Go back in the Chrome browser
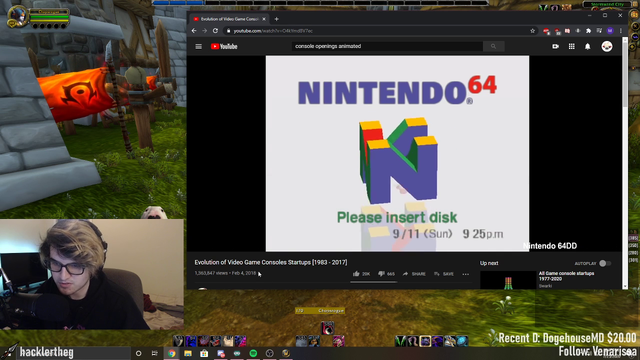The width and height of the screenshot is (640, 360). pos(194,31)
